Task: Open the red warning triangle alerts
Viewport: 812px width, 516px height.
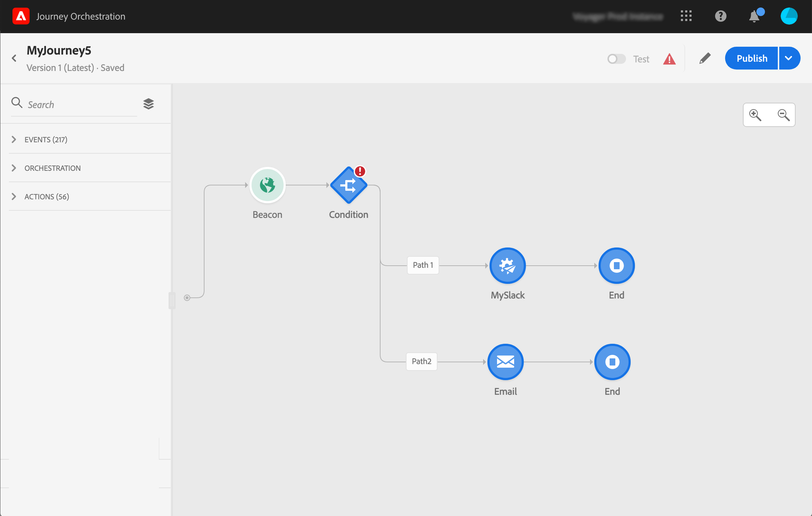Action: click(669, 59)
